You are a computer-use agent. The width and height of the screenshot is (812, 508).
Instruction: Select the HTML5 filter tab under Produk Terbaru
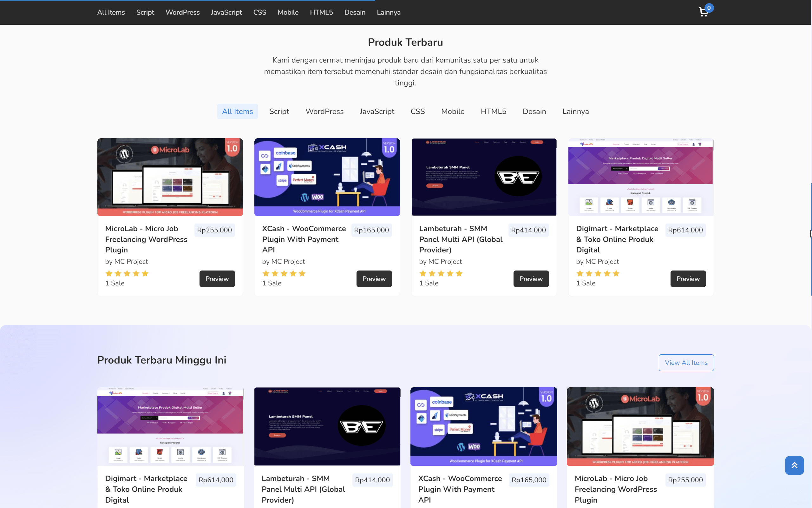tap(493, 111)
